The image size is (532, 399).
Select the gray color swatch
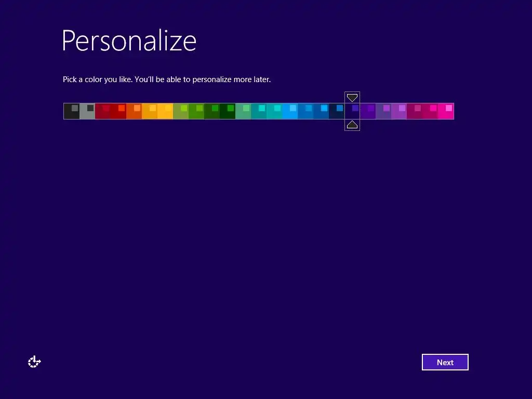[x=87, y=111]
